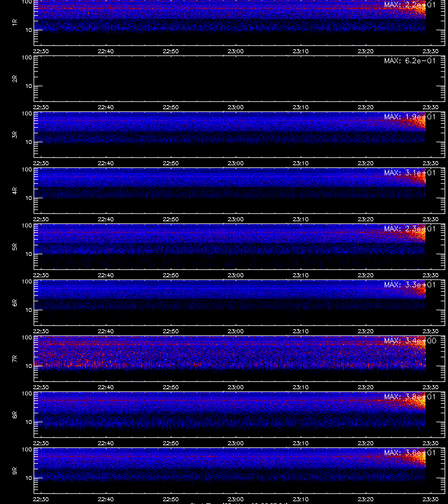The height and width of the screenshot is (504, 448).
Task: Click the 8R panel axis label
Action: (x=15, y=414)
